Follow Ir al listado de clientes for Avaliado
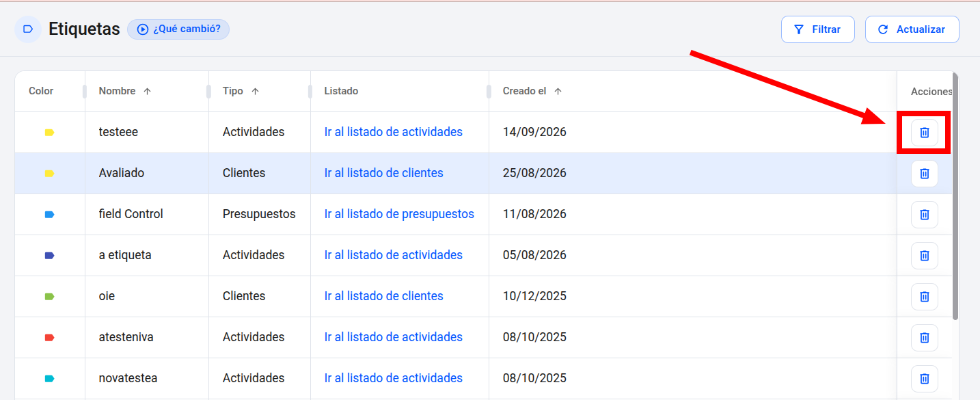The width and height of the screenshot is (980, 400). tap(383, 173)
